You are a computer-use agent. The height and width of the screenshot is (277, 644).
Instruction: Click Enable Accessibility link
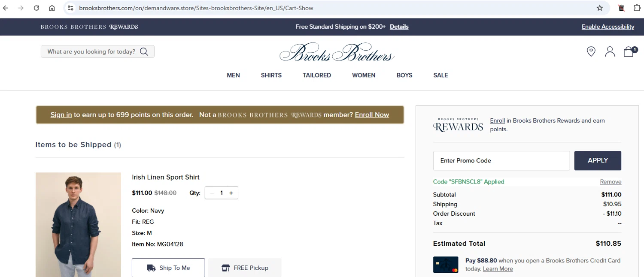point(608,27)
